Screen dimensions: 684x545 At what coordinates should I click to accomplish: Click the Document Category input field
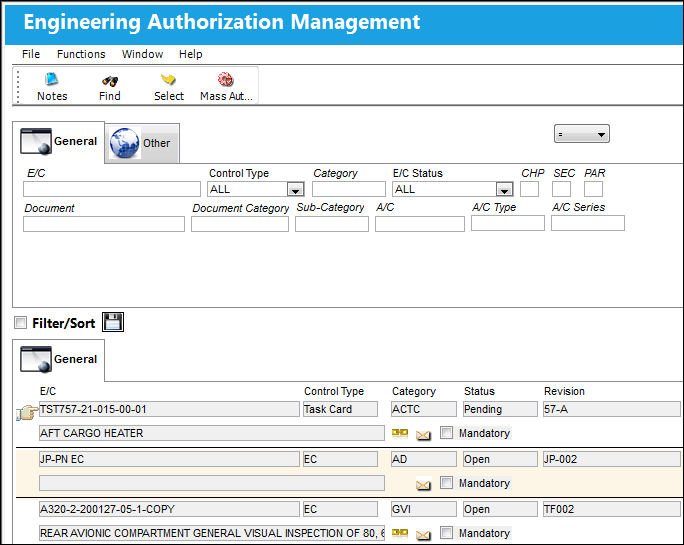(239, 224)
